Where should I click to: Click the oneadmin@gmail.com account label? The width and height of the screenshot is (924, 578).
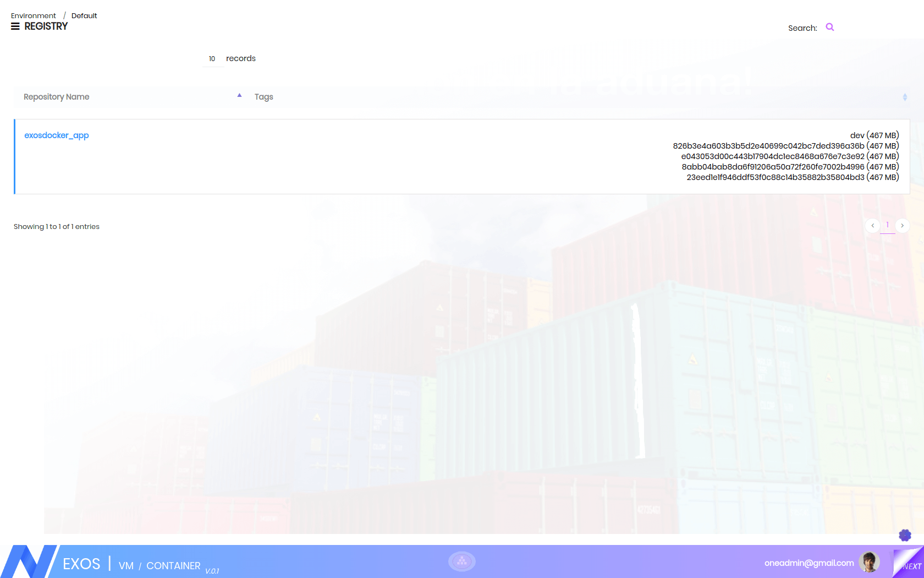tap(809, 563)
